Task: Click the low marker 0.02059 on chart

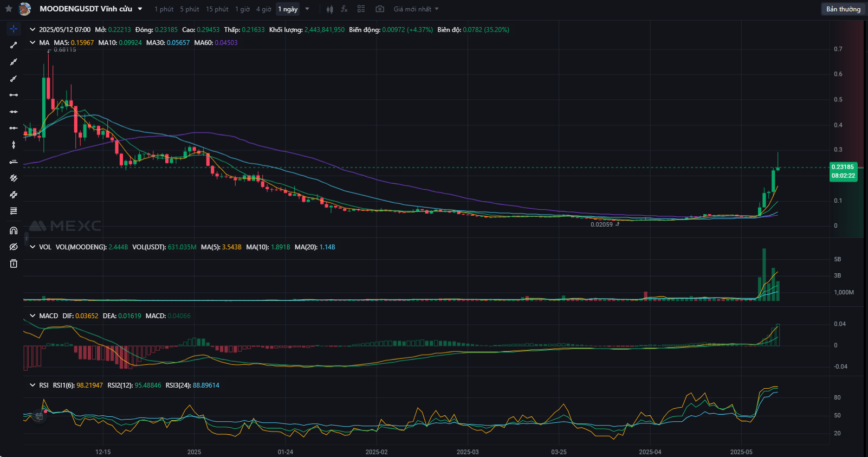Action: tap(601, 224)
